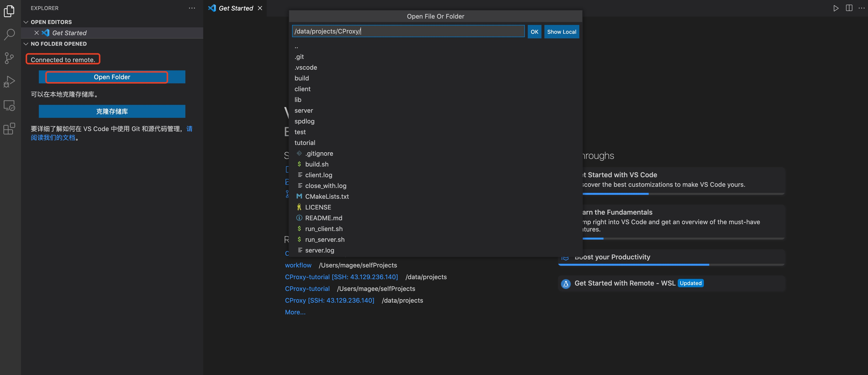Close the Get Started tab
This screenshot has width=868, height=375.
260,8
